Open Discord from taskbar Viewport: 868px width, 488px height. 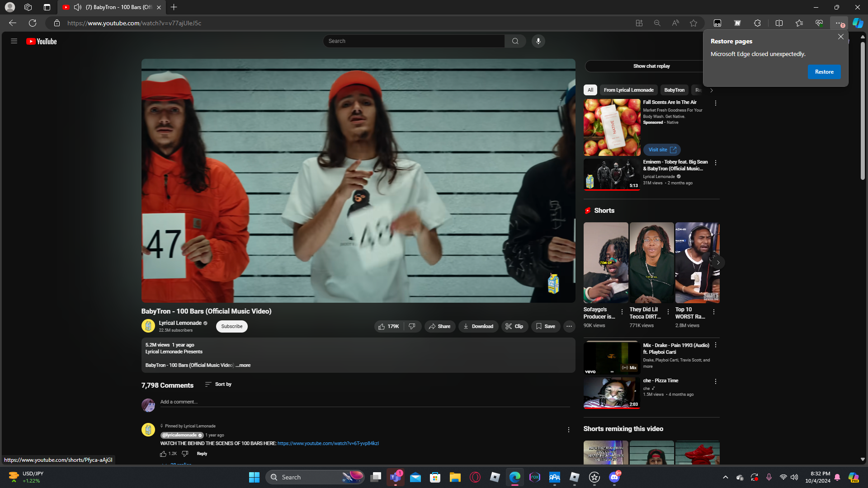point(614,477)
